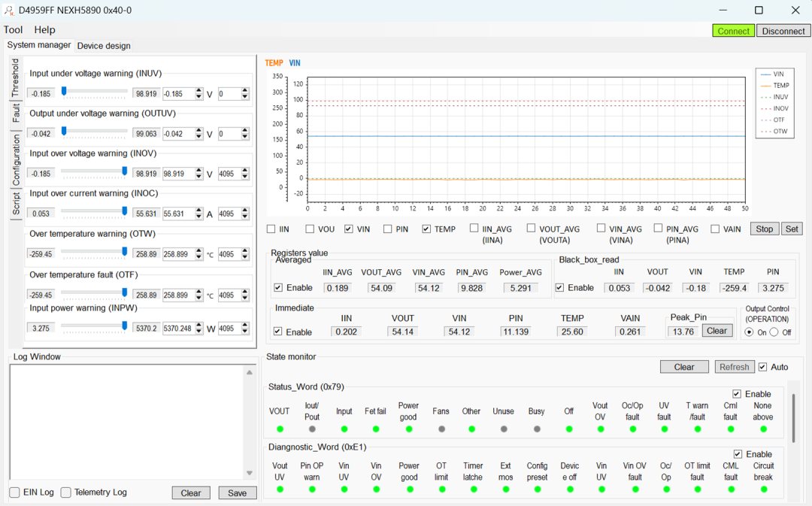Uncheck the Auto refresh checkbox
This screenshot has width=812, height=506.
763,367
